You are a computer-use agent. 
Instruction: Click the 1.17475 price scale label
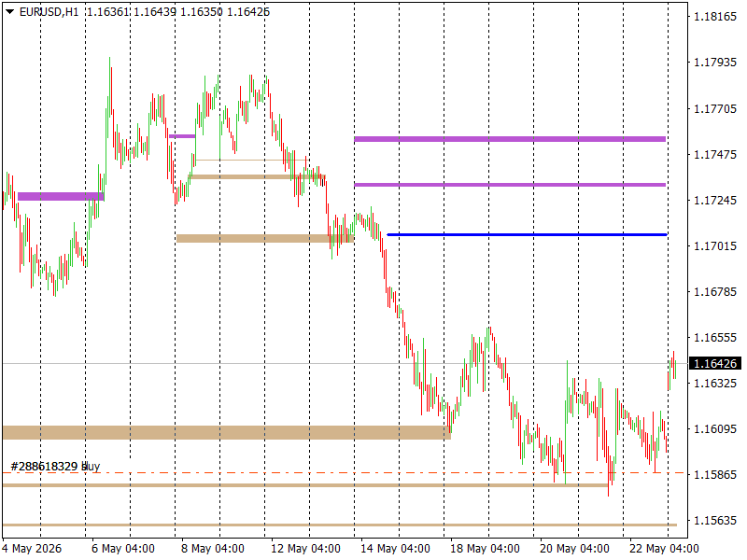pyautogui.click(x=715, y=155)
